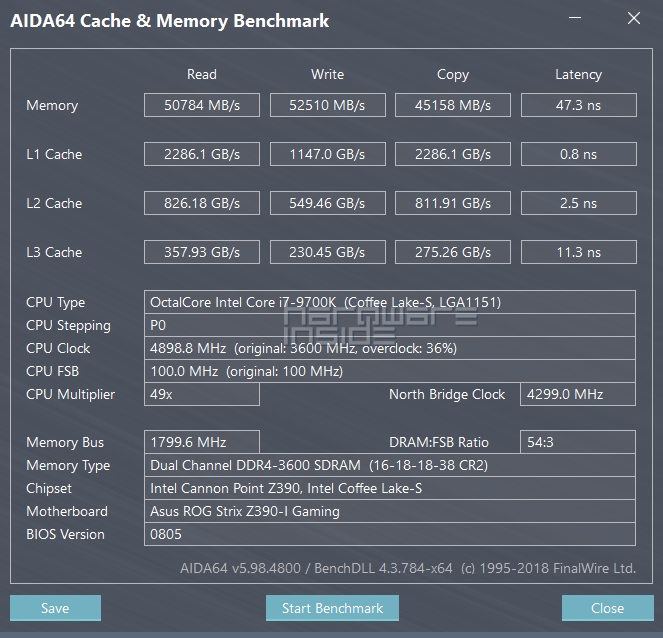Close the window using the title bar X

click(x=633, y=19)
